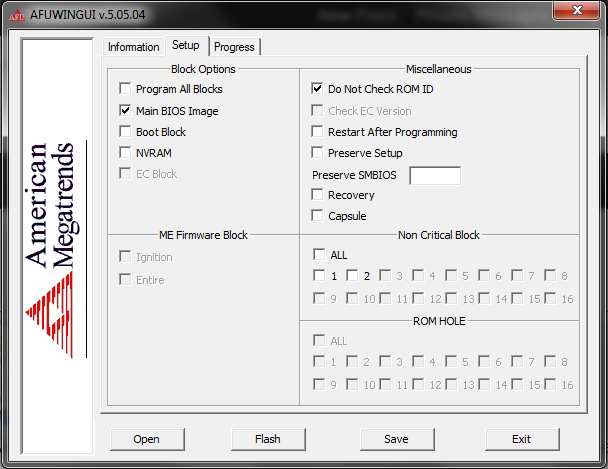This screenshot has height=469, width=608.
Task: Enable Program All Blocks checkbox
Action: pyautogui.click(x=125, y=89)
